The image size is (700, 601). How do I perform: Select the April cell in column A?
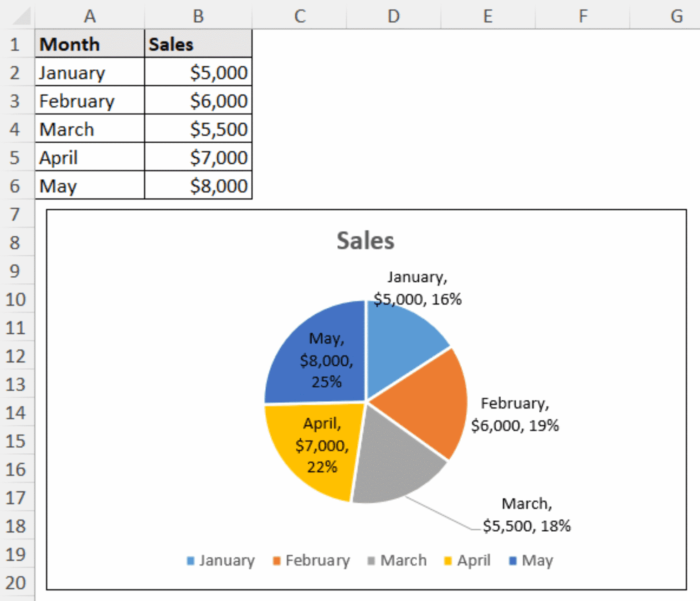(x=90, y=157)
